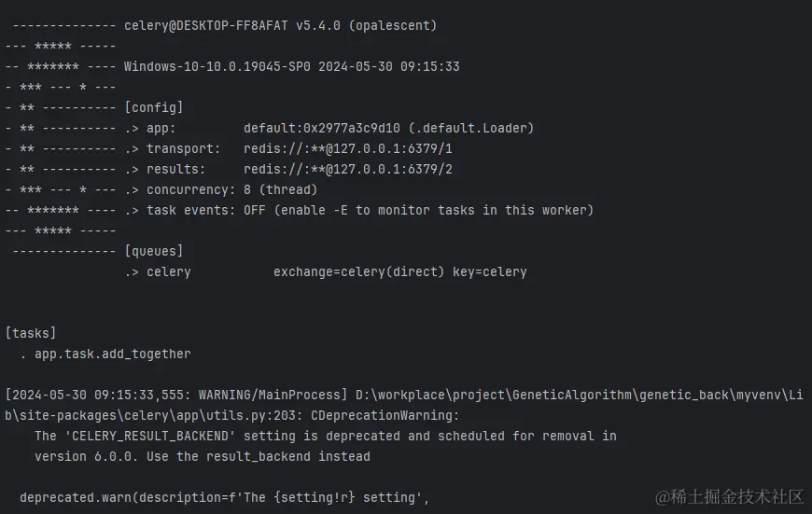Click the transport redis URL ending in 6379/1
The width and height of the screenshot is (812, 514).
pos(348,148)
